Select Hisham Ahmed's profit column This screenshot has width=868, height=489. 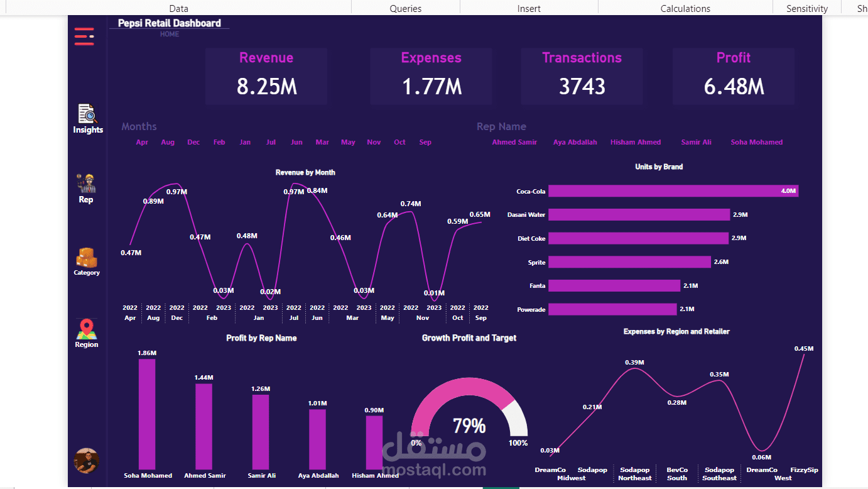[x=374, y=442]
